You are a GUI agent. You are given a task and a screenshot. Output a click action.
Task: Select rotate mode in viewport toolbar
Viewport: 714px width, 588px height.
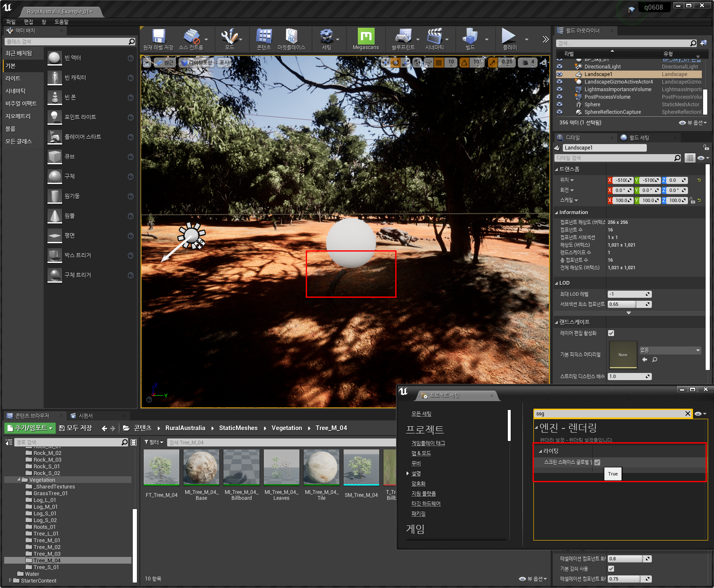[x=396, y=63]
